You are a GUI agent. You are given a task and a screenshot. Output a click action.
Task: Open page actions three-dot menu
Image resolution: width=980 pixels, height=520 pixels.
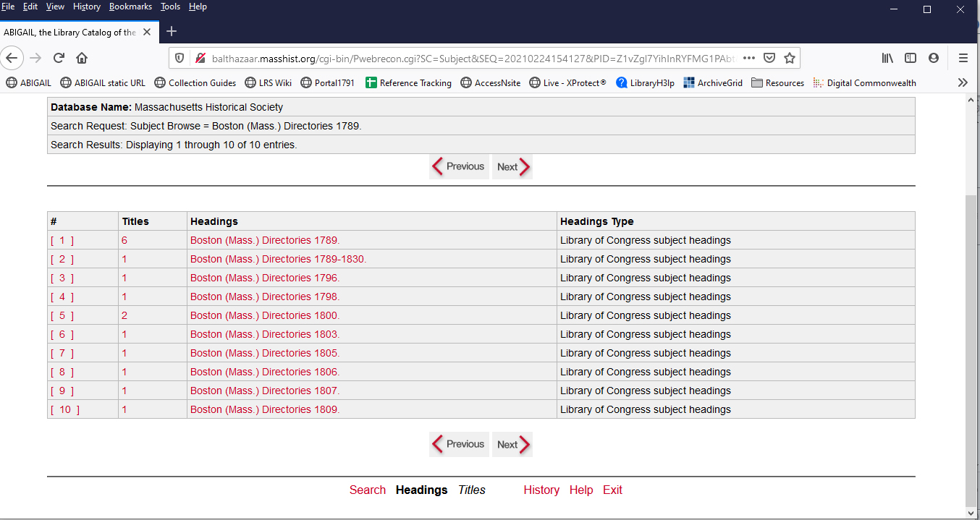coord(749,58)
